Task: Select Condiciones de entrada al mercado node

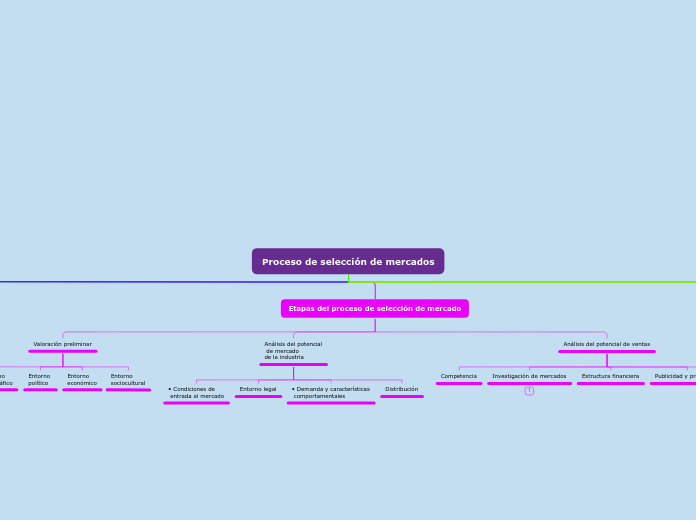Action: coord(196,393)
